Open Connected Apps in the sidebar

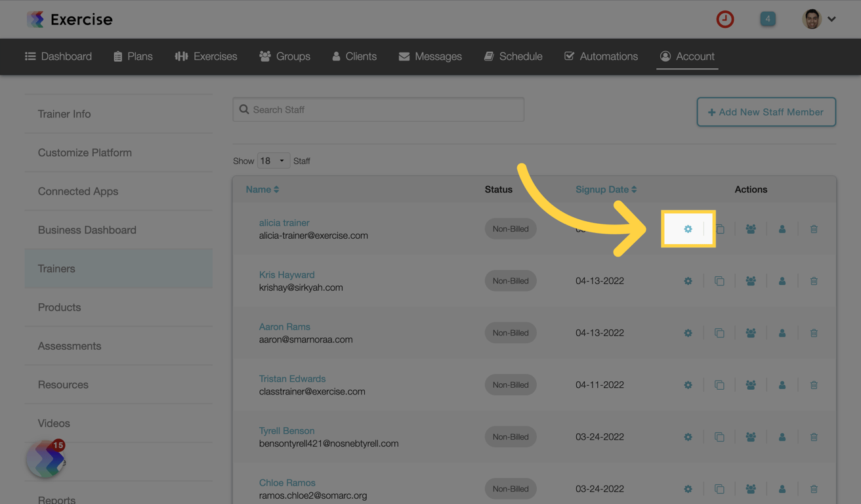click(119, 192)
